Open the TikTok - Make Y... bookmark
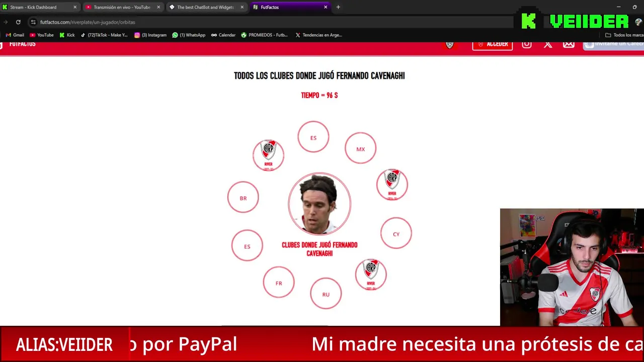644x362 pixels. 104,35
